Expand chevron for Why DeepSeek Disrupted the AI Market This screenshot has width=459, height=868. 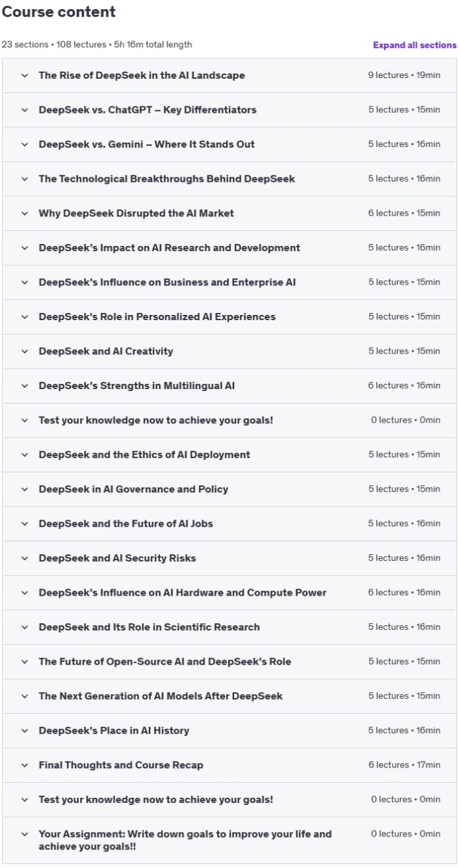pos(25,213)
